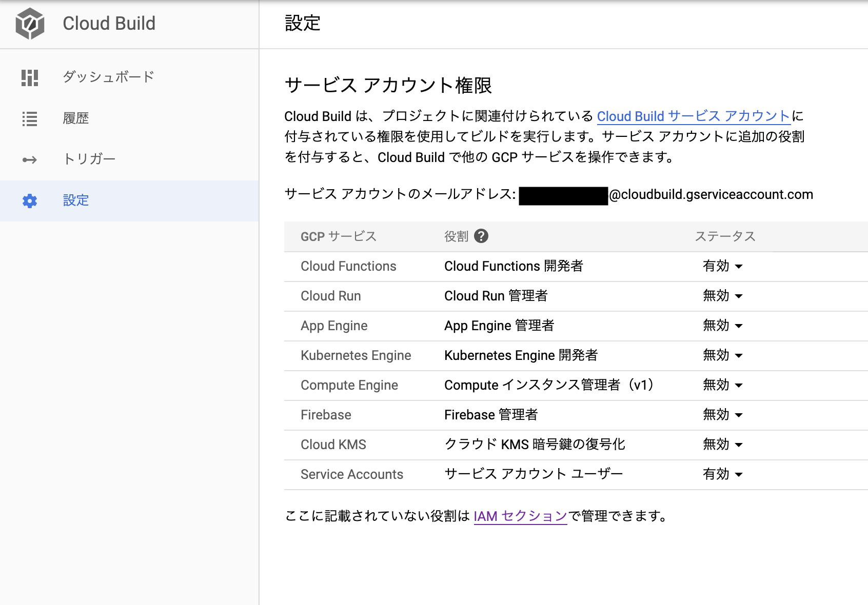Select the dashboard grid icon in the sidebar

pos(30,77)
